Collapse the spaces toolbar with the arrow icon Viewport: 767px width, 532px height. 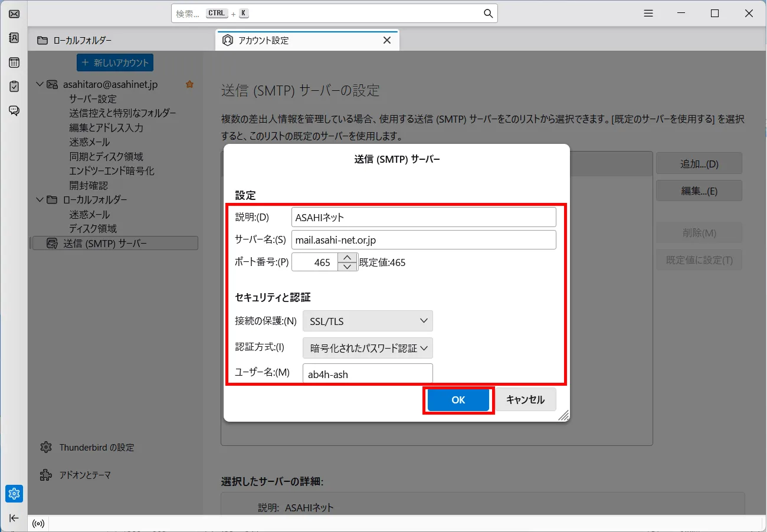tap(14, 518)
